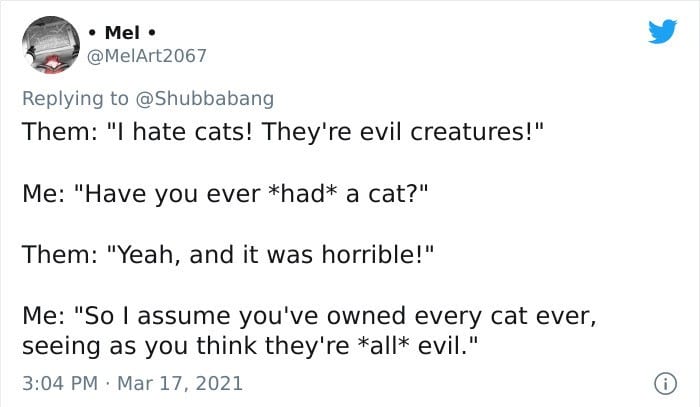Click the emphasized word *had*
Screen dimensions: 700x407
(301, 193)
